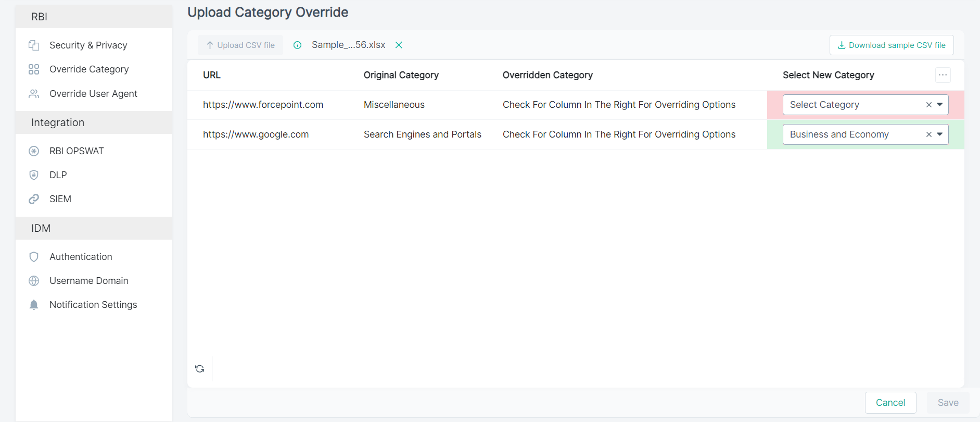980x422 pixels.
Task: Click the Save button
Action: coord(948,403)
